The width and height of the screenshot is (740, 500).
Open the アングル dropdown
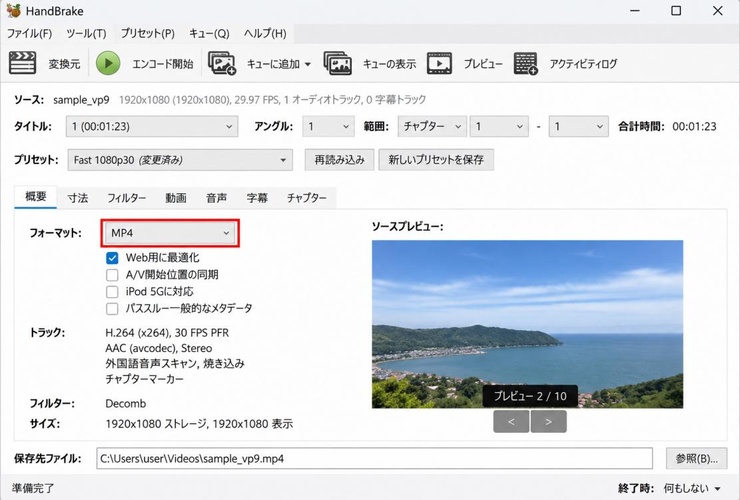pos(328,127)
